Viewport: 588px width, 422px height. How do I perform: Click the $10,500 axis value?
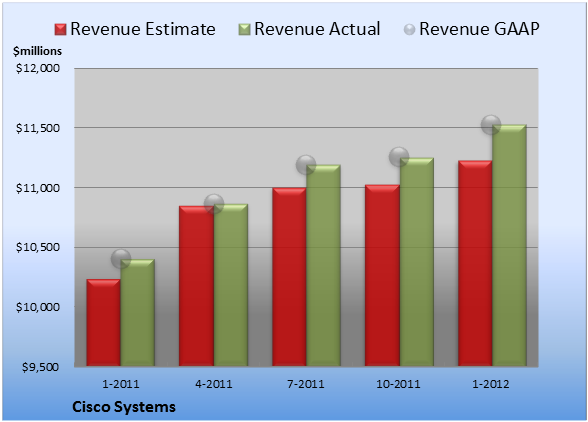pos(38,247)
